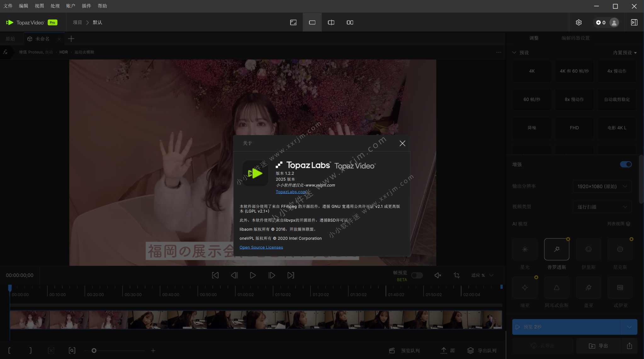644x359 pixels.
Task: Open the 帮助 menu
Action: [102, 6]
